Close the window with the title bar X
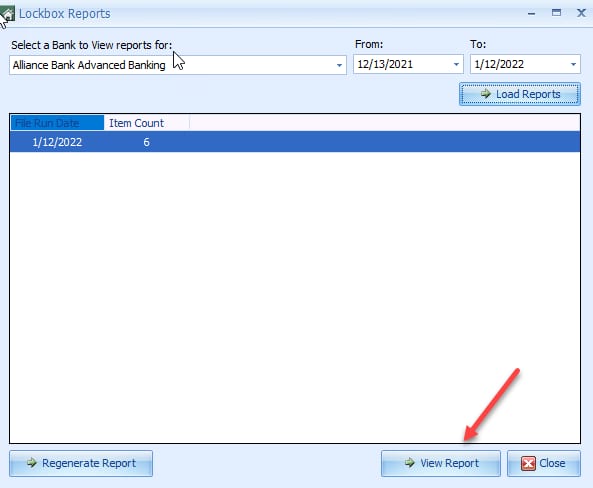The height and width of the screenshot is (488, 593). pyautogui.click(x=581, y=13)
